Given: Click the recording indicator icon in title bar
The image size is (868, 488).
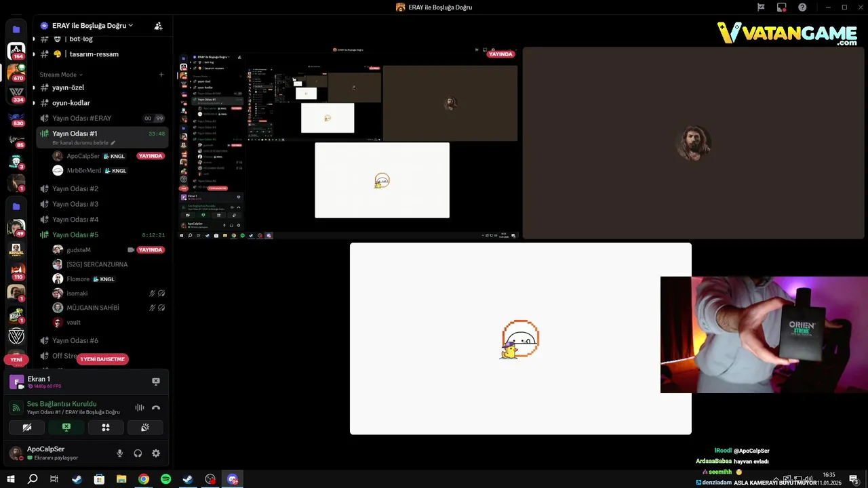Looking at the screenshot, I should point(781,7).
